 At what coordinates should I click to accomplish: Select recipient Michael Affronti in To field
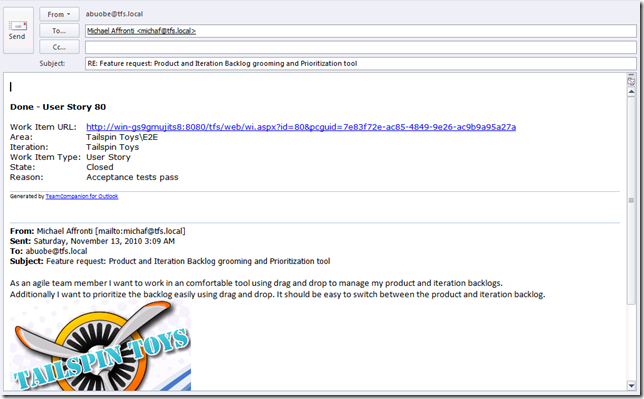[141, 31]
